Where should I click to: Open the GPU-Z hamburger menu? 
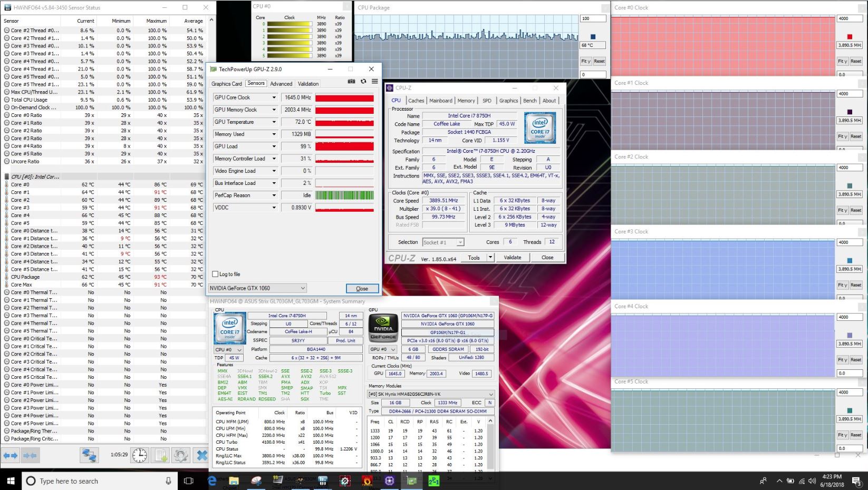pyautogui.click(x=374, y=82)
